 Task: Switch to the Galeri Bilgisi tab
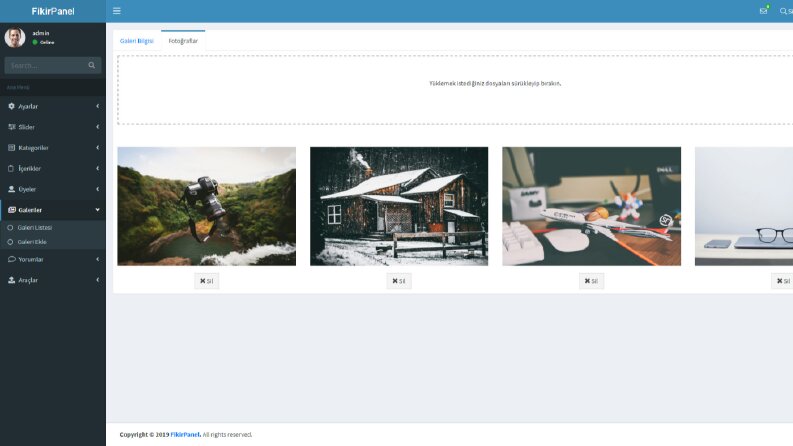pyautogui.click(x=137, y=41)
